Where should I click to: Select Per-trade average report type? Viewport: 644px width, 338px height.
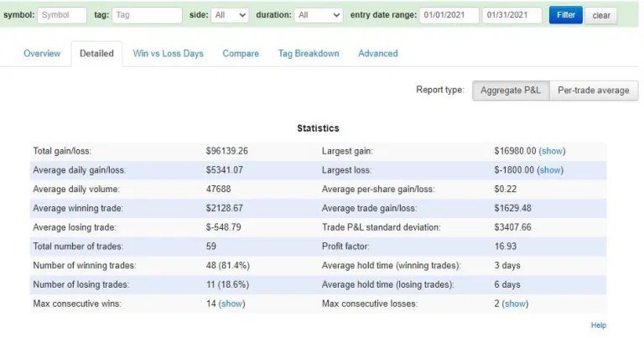point(594,91)
